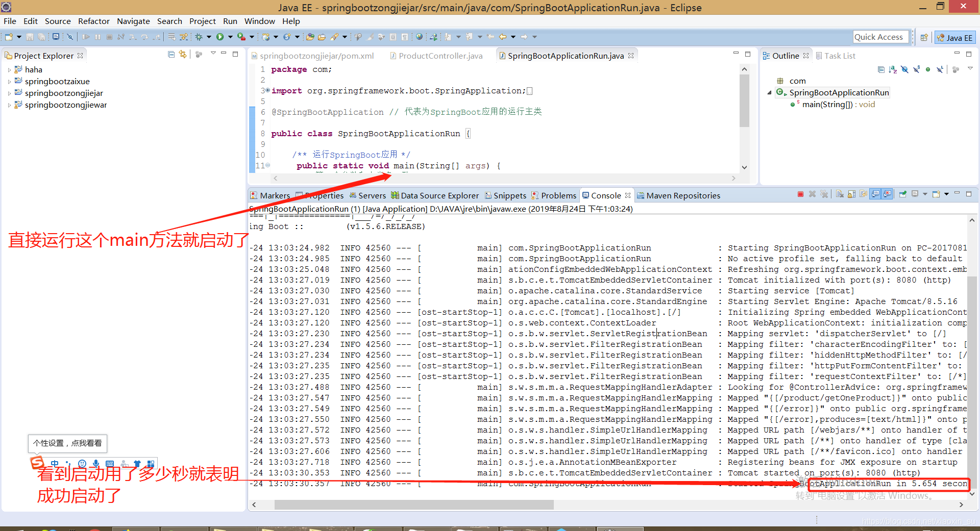This screenshot has width=980, height=531.
Task: Open the Servers view tab
Action: (x=367, y=195)
